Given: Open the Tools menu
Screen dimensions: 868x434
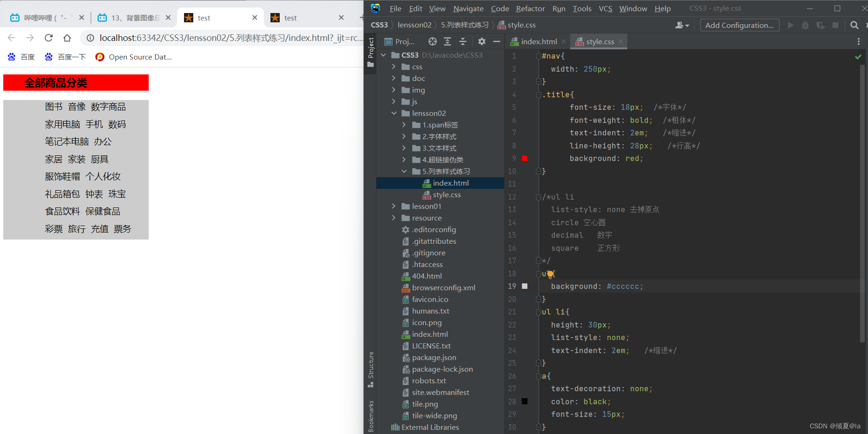Looking at the screenshot, I should pyautogui.click(x=582, y=8).
